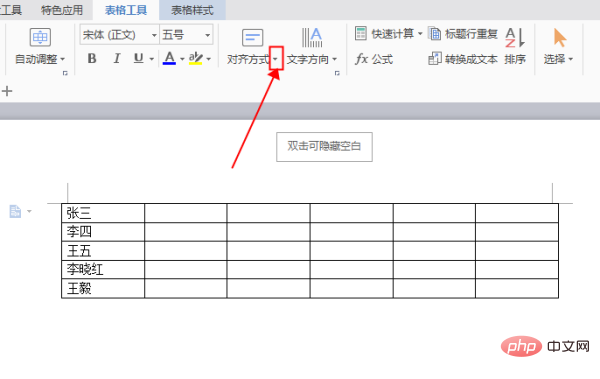Open the font size box 五号
The image size is (600, 379).
coord(186,35)
